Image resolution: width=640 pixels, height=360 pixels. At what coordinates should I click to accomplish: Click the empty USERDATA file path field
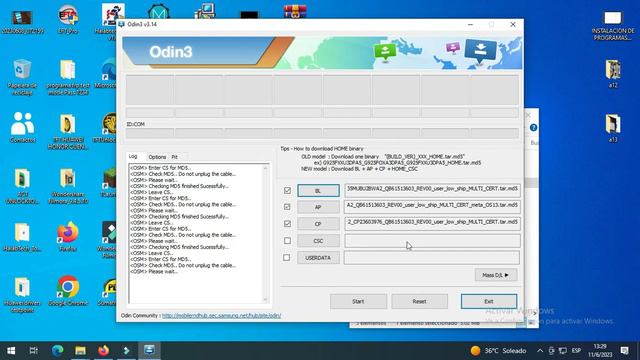432,258
